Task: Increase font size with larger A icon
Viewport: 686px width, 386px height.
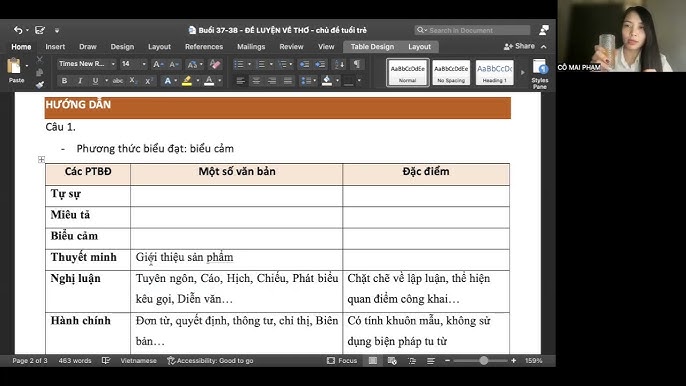Action: point(158,64)
